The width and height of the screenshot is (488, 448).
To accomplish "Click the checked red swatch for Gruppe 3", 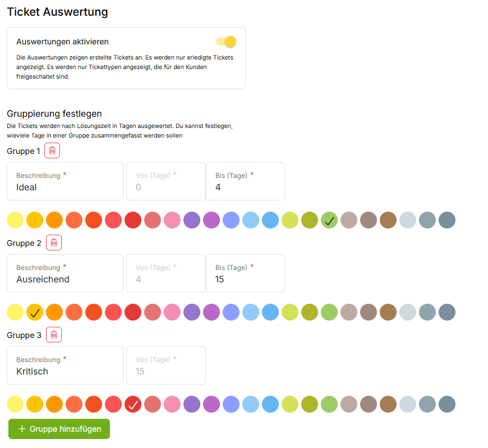I will pyautogui.click(x=133, y=404).
